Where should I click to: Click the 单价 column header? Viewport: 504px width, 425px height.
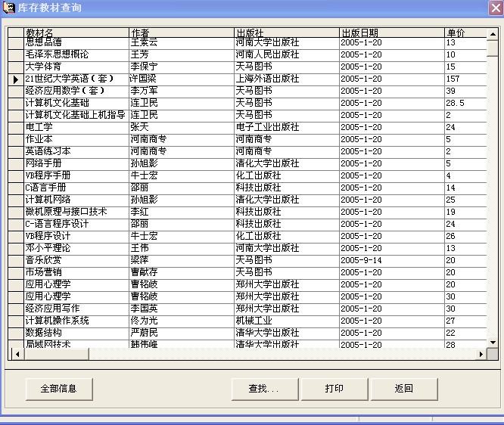tap(465, 33)
